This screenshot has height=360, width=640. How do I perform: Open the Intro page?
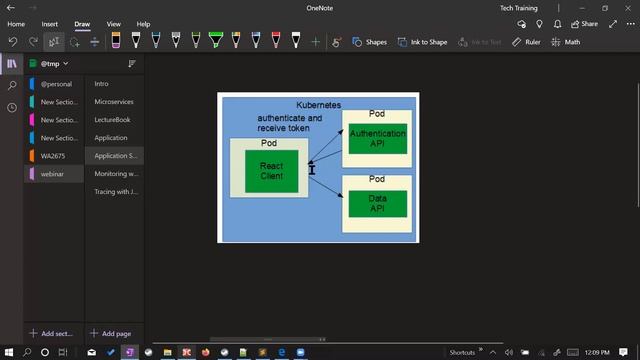pos(114,84)
